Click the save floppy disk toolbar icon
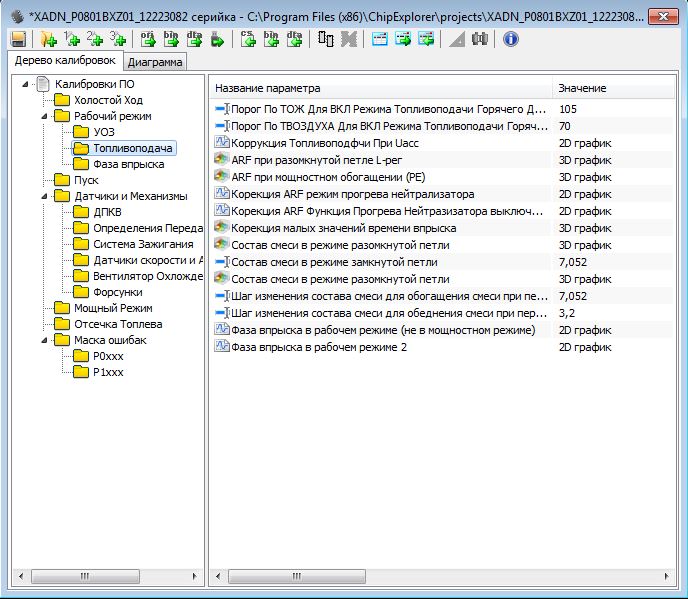Viewport: 688px width, 599px height. coord(18,39)
